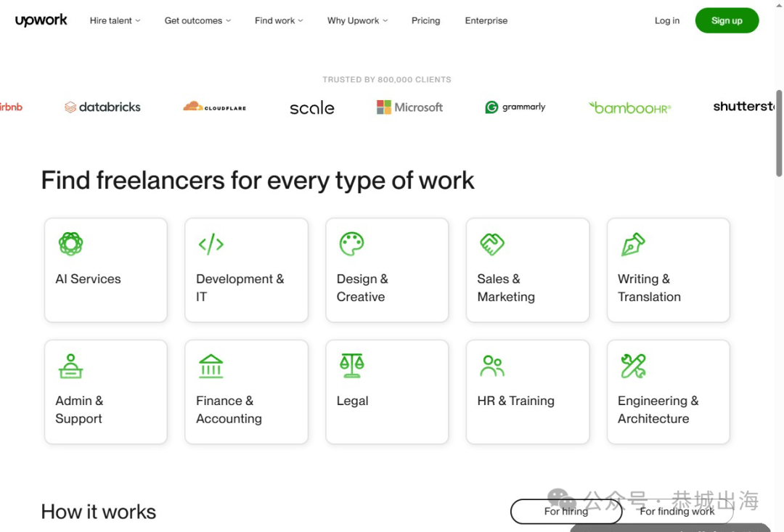Click the Design & Creative palette icon

tap(351, 244)
